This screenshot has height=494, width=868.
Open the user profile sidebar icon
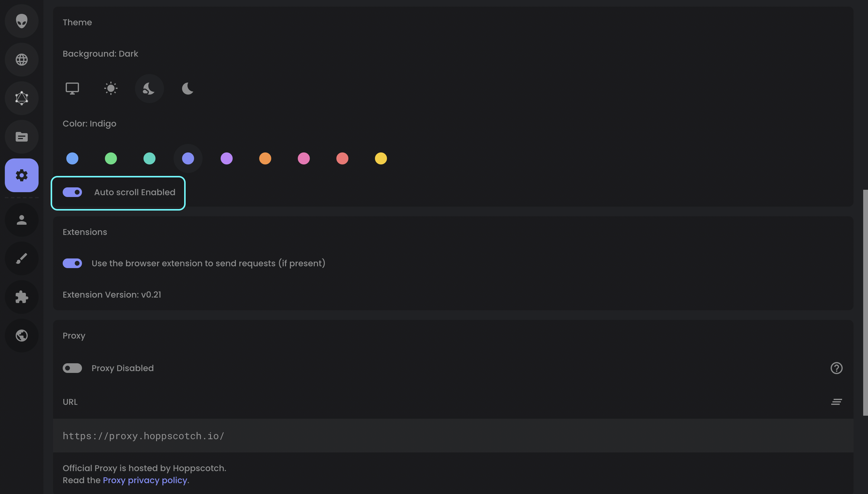coord(22,220)
